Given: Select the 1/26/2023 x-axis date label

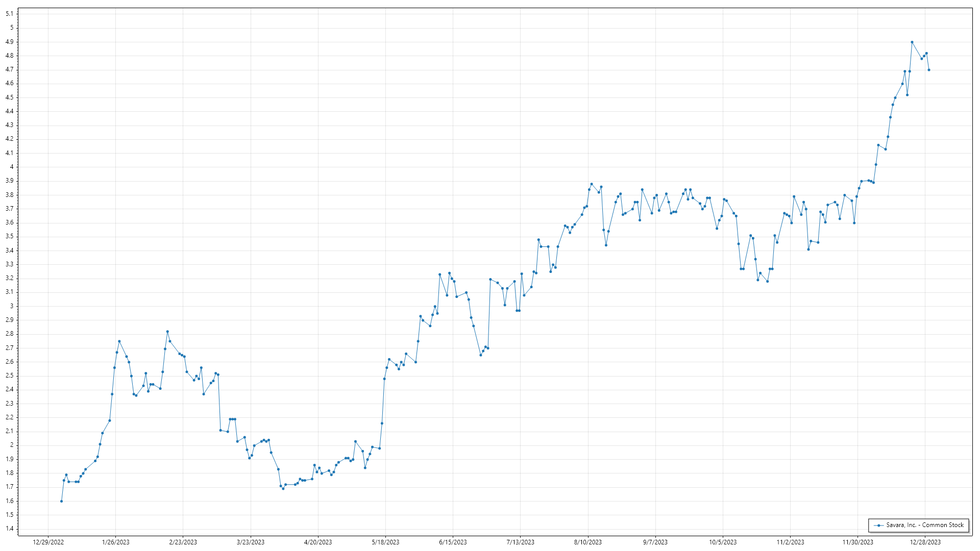Looking at the screenshot, I should [x=116, y=542].
